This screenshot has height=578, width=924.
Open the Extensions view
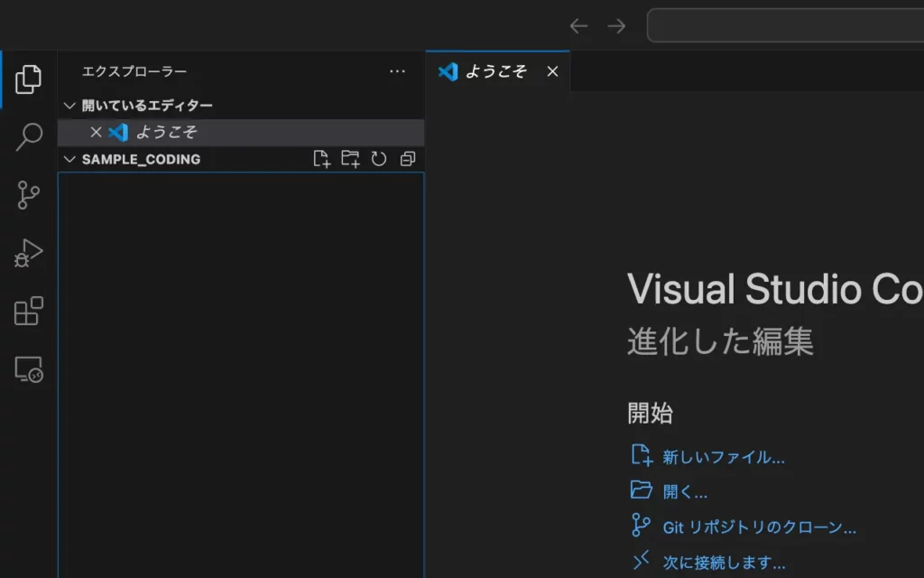[28, 311]
